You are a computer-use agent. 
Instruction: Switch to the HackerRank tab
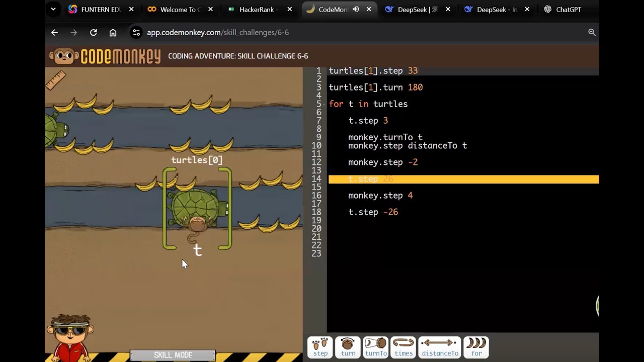click(x=259, y=9)
